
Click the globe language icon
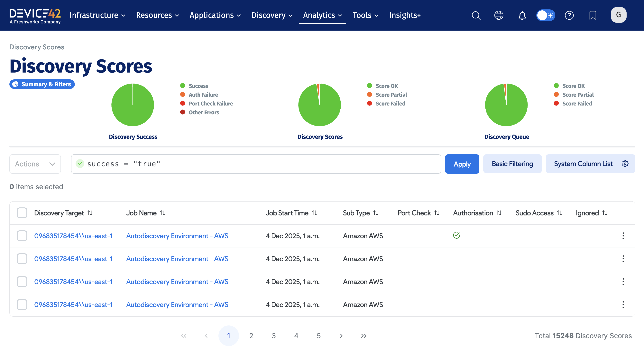tap(499, 15)
